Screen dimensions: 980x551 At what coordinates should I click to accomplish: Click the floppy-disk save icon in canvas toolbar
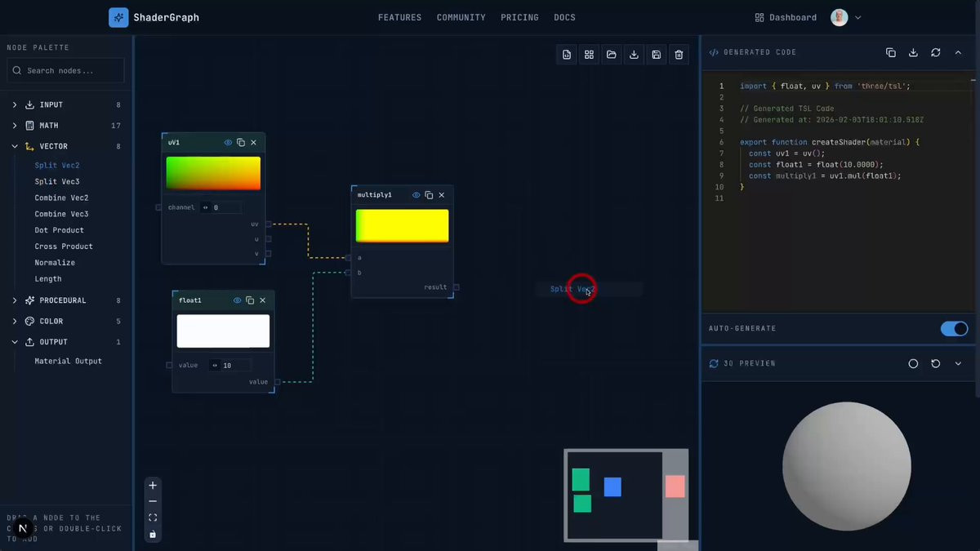pos(657,55)
